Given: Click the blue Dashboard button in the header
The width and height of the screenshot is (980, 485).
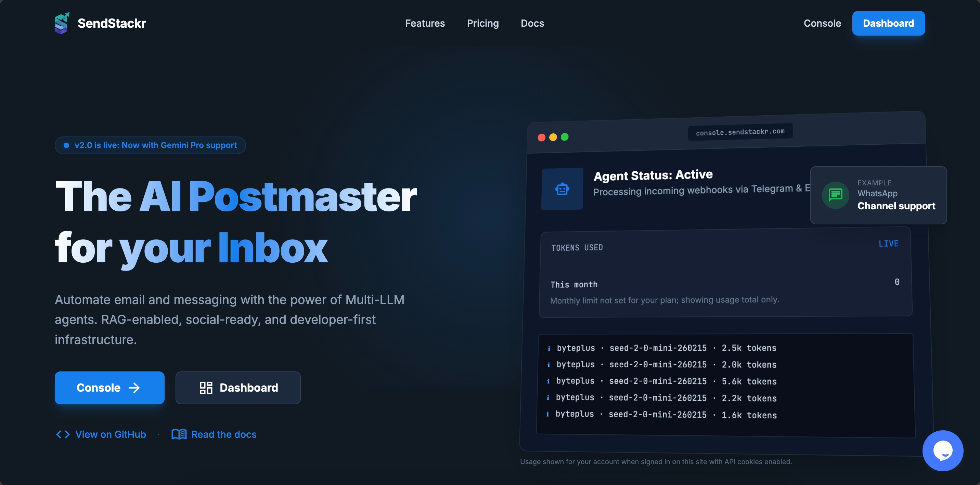Looking at the screenshot, I should tap(888, 23).
